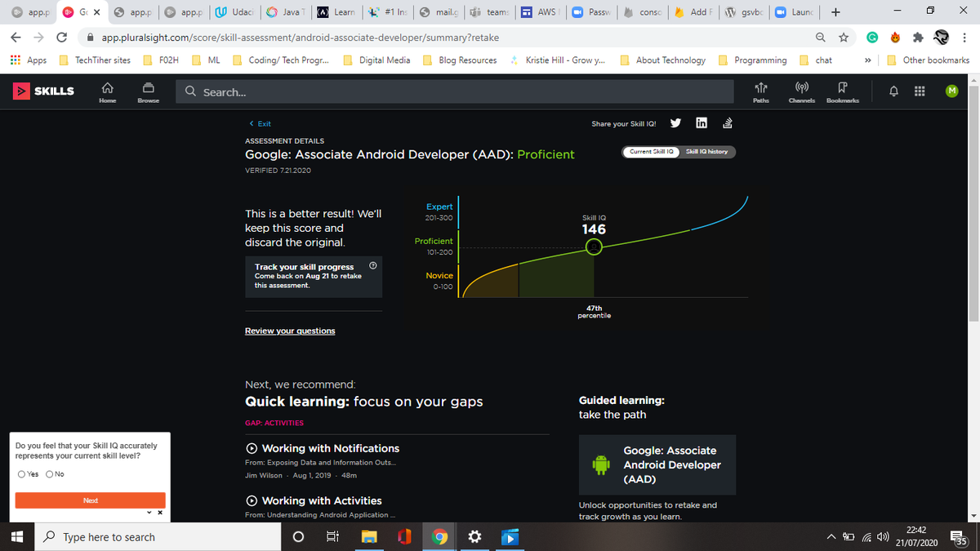Viewport: 980px width, 551px height.
Task: Select No radio button in survey
Action: (50, 474)
